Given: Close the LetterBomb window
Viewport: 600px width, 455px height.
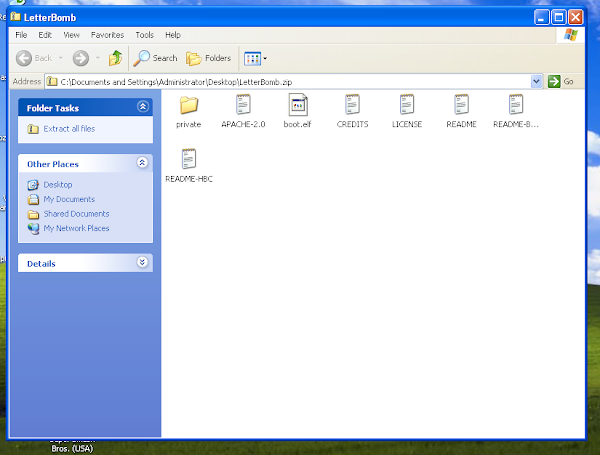Looking at the screenshot, I should coord(576,17).
